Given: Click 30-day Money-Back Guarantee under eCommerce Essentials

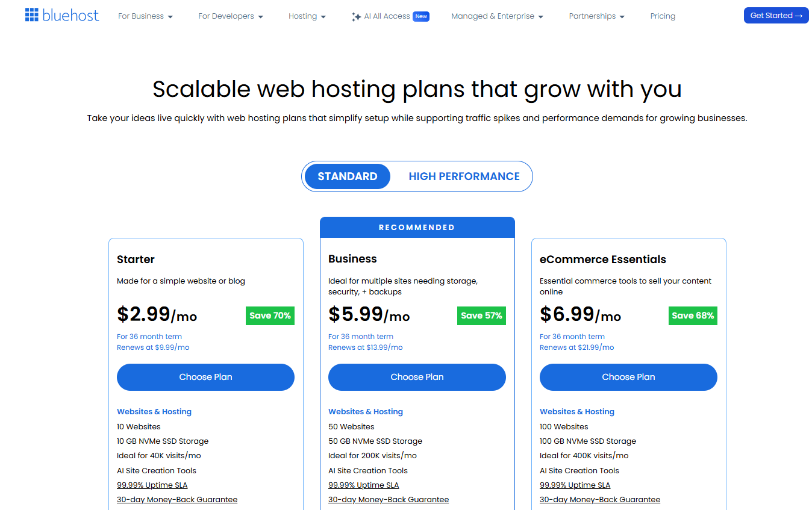Looking at the screenshot, I should 600,500.
